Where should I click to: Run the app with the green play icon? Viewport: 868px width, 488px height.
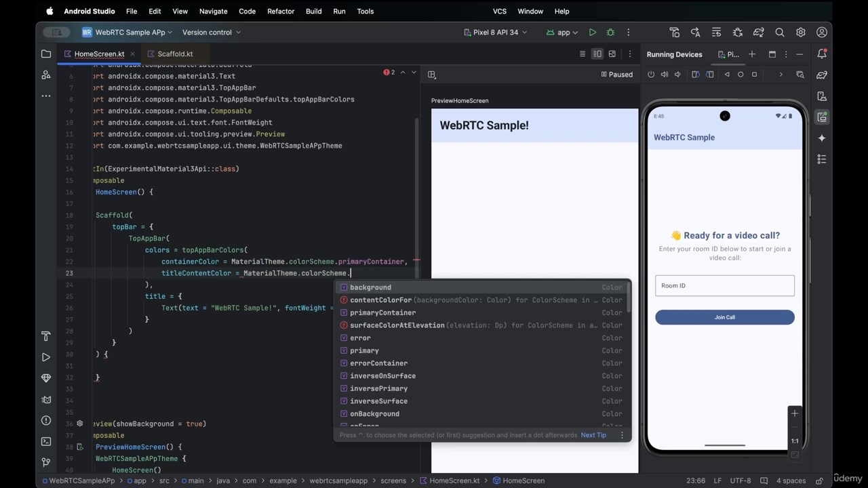coord(593,33)
